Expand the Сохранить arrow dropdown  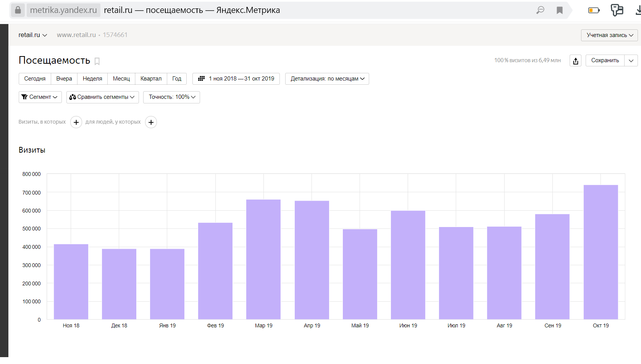pos(631,60)
